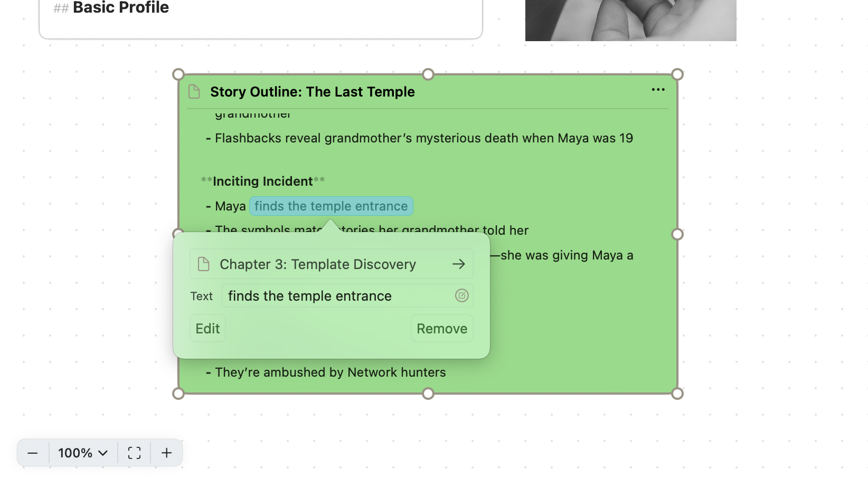Image resolution: width=868 pixels, height=479 pixels.
Task: Click the "Story Outline: The Last Temple" title
Action: pos(312,92)
